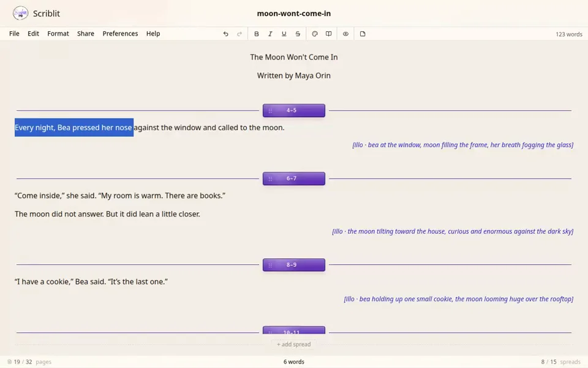The width and height of the screenshot is (588, 368).
Task: Click illo note about bea holding cookie
Action: click(459, 299)
